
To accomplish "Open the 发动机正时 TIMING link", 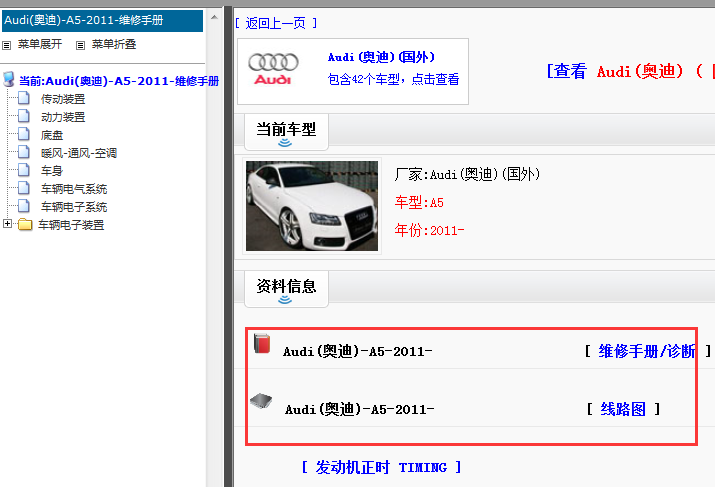I will (381, 467).
